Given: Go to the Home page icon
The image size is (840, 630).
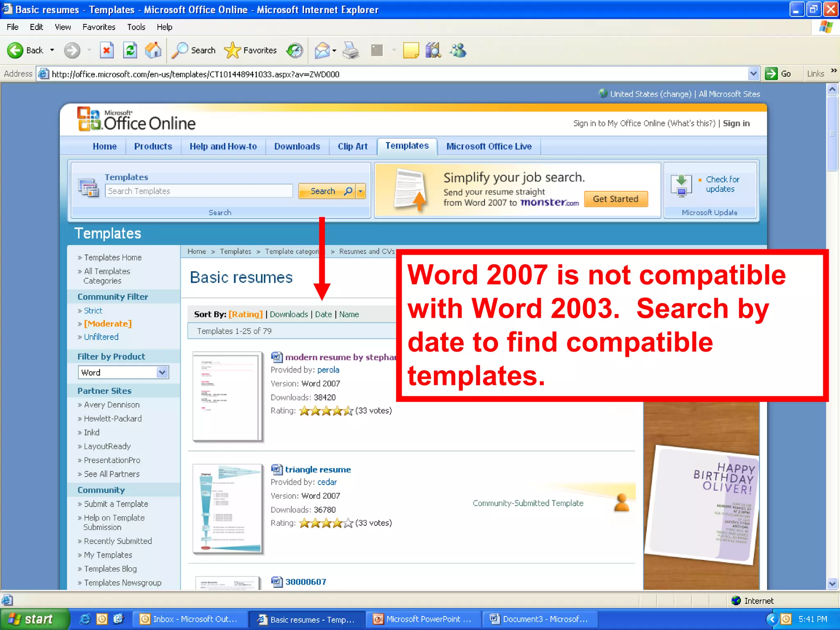Looking at the screenshot, I should [x=153, y=50].
